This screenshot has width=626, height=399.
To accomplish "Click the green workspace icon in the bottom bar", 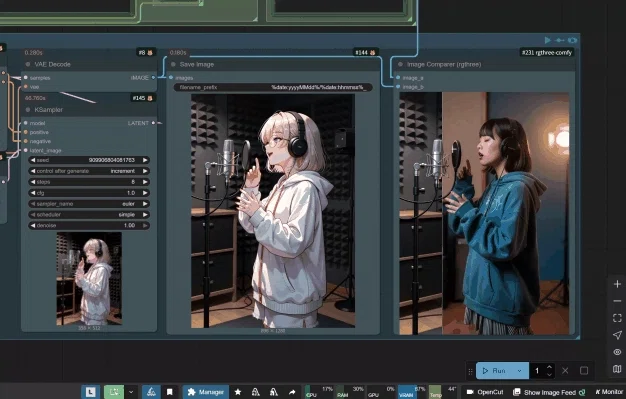I will pos(114,392).
